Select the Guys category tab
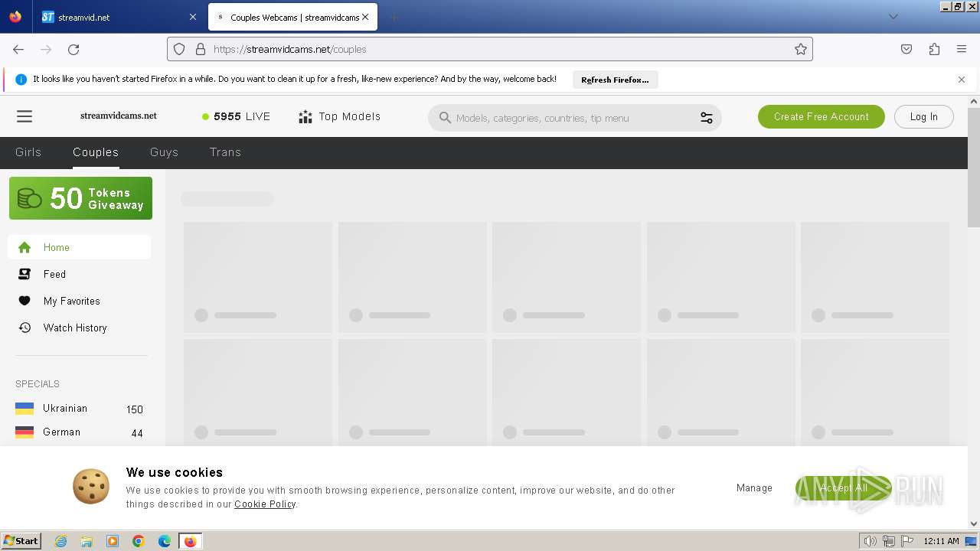This screenshot has height=551, width=980. [164, 152]
